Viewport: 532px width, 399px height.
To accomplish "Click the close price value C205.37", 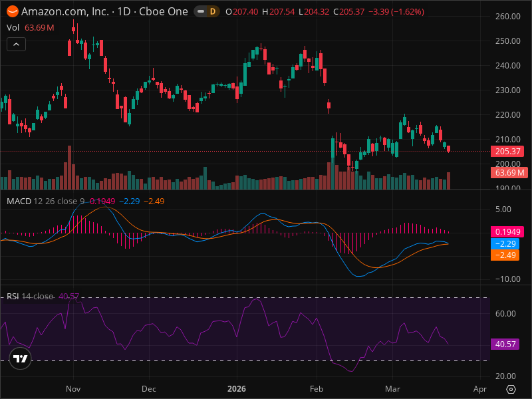I will tap(348, 12).
